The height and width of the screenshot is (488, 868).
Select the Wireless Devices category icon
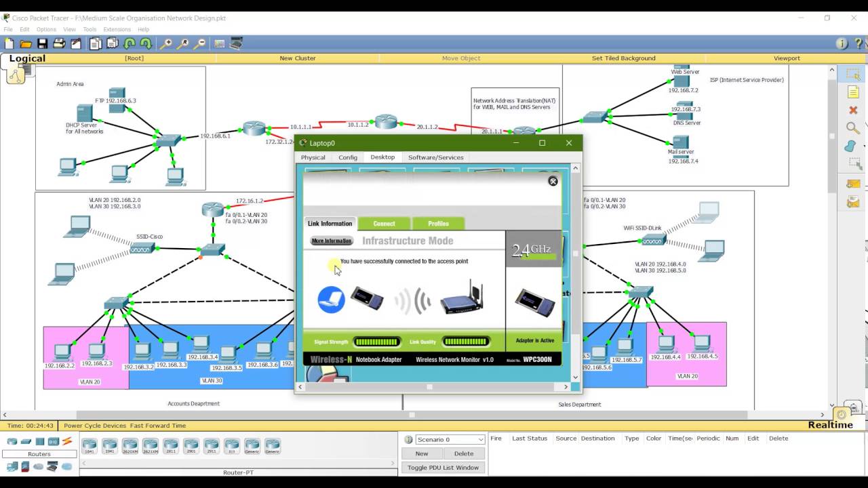click(x=54, y=442)
